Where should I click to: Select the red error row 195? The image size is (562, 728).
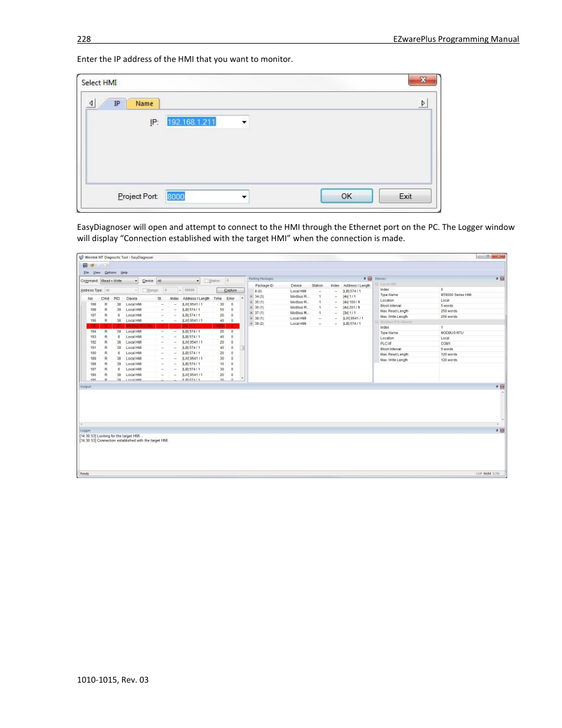pyautogui.click(x=163, y=326)
